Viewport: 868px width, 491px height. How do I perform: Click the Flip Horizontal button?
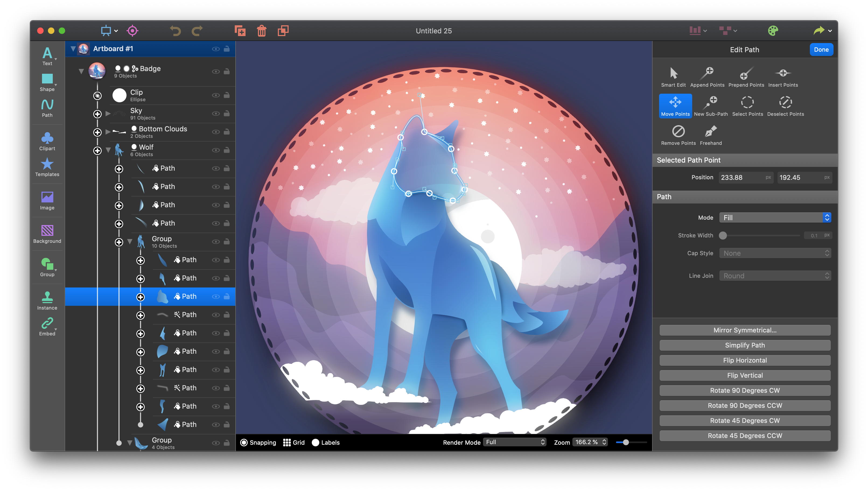tap(745, 360)
